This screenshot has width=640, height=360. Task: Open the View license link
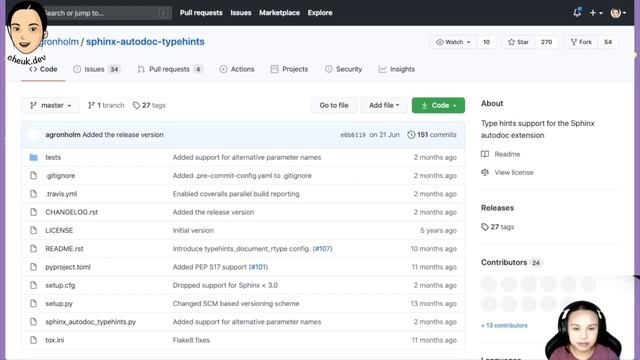(x=507, y=173)
